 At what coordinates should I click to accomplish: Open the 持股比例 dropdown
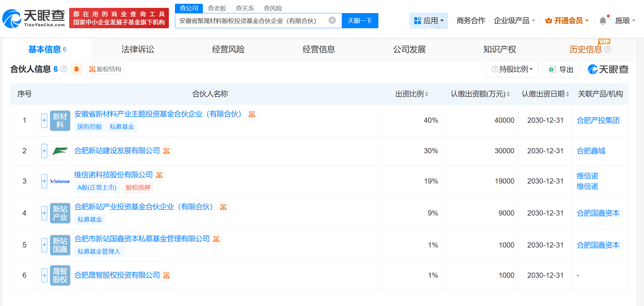click(x=512, y=69)
